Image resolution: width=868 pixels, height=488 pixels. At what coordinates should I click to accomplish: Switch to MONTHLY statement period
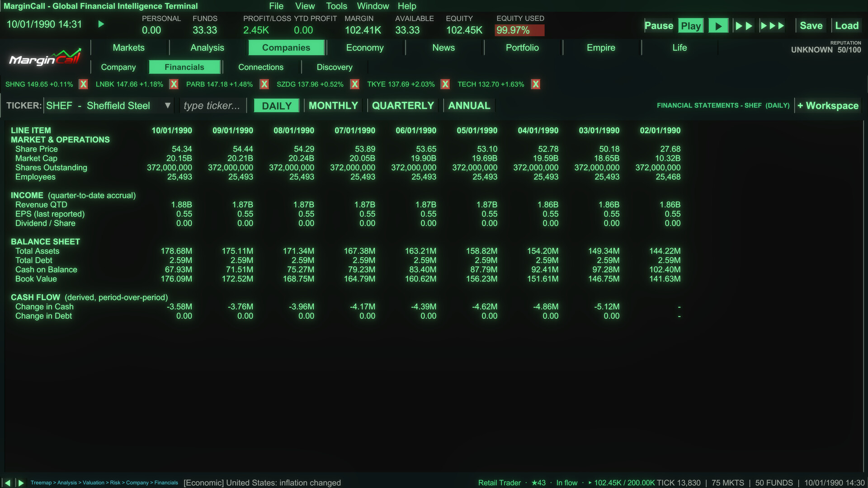(x=333, y=105)
